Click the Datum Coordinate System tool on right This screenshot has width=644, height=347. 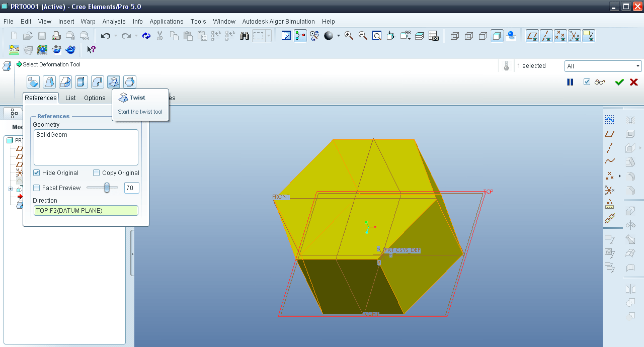pyautogui.click(x=610, y=190)
